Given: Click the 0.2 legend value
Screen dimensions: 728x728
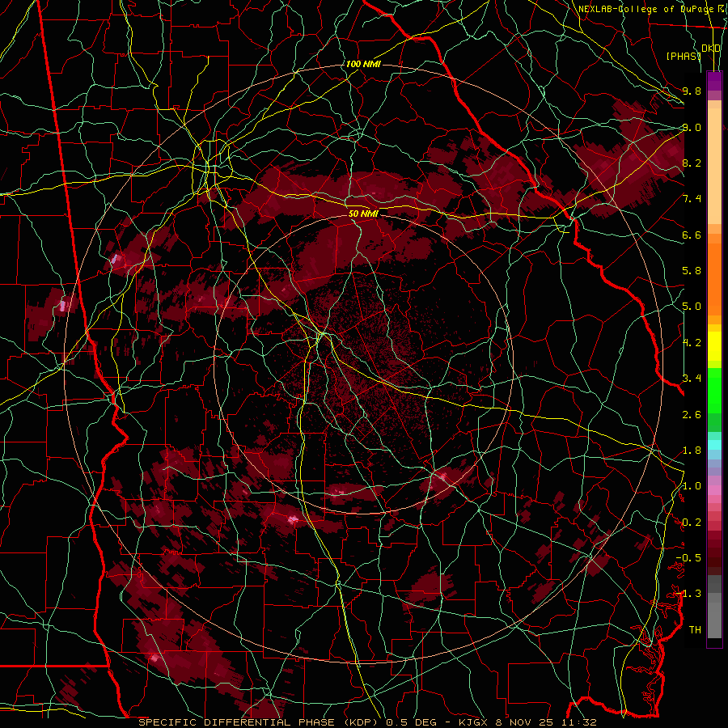Looking at the screenshot, I should [x=692, y=523].
